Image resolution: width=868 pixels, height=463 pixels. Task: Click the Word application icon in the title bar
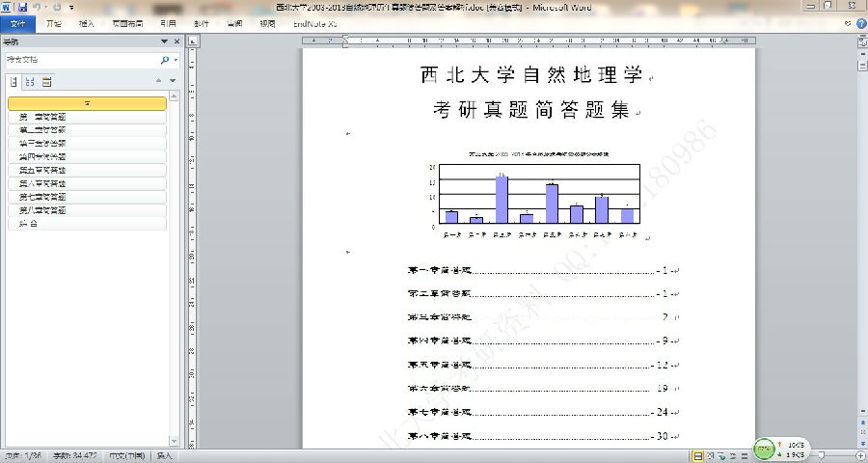(x=7, y=7)
